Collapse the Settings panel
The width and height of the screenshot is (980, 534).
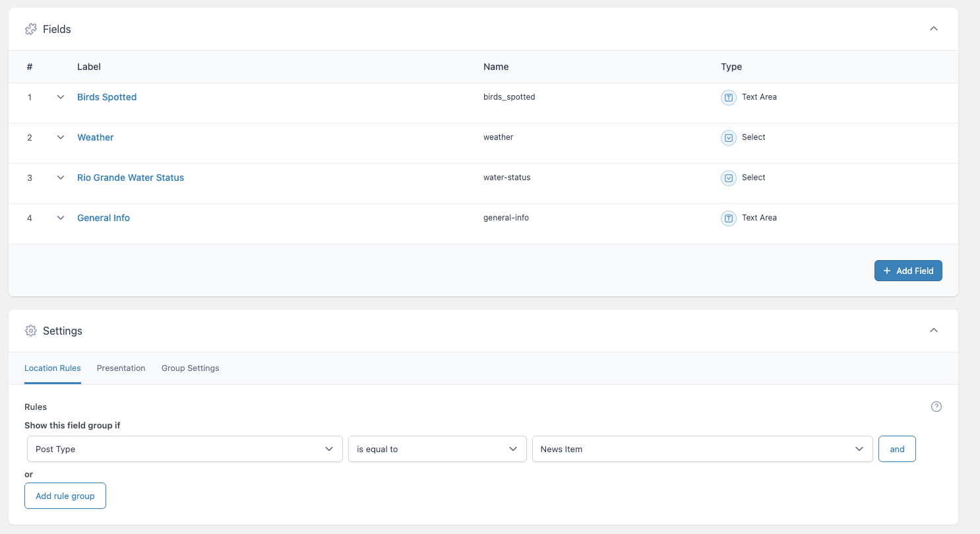(x=933, y=330)
